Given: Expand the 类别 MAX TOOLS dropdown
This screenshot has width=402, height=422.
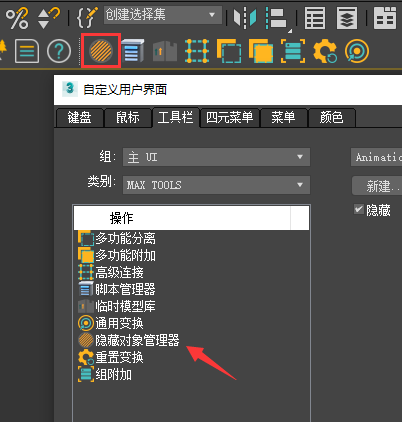Looking at the screenshot, I should [216, 185].
